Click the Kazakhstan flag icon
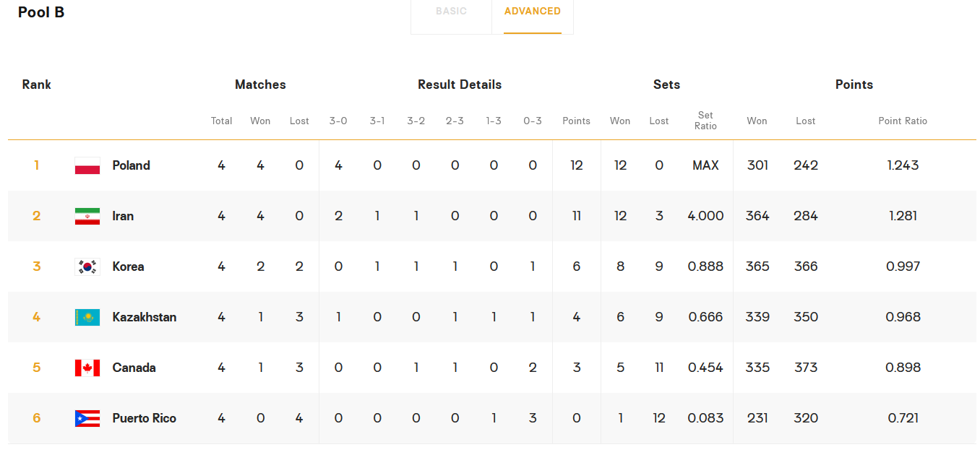Screen dimensions: 980x468 [87, 317]
